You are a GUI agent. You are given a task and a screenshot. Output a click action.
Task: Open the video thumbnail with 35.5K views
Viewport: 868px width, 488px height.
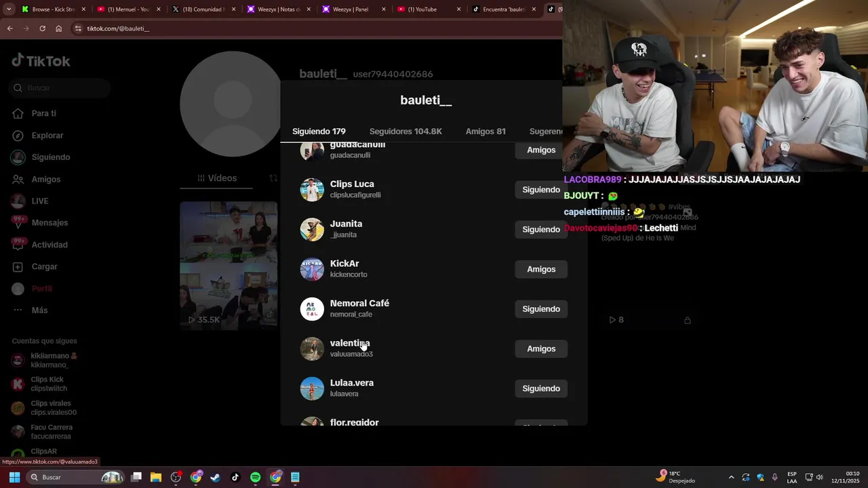pos(229,266)
